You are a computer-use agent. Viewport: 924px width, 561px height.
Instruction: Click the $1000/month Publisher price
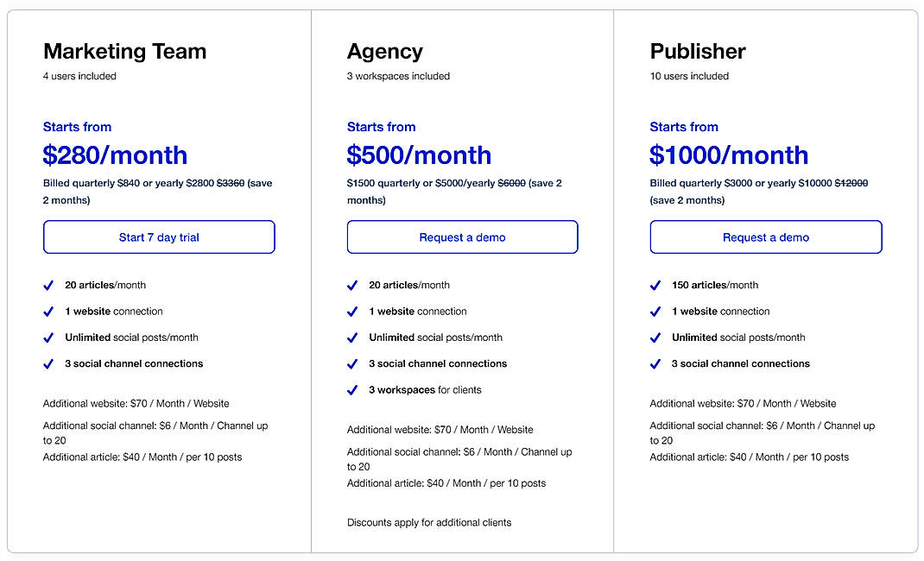click(x=729, y=155)
